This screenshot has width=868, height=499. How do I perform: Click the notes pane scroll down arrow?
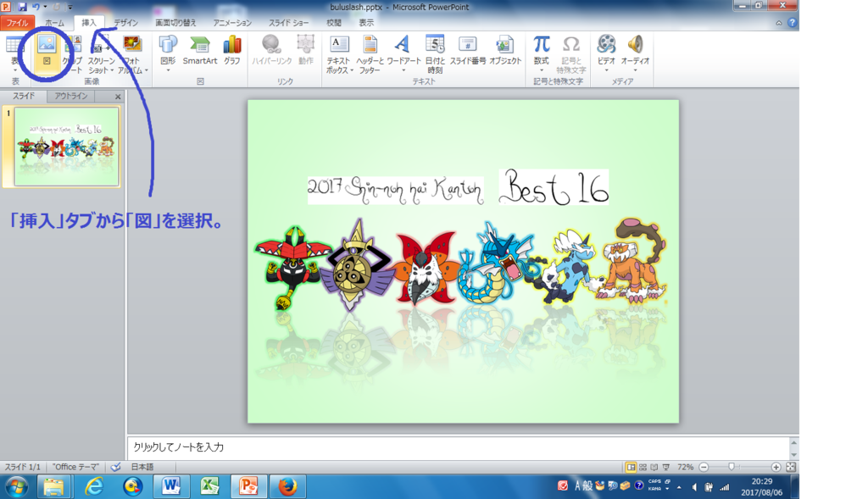793,455
